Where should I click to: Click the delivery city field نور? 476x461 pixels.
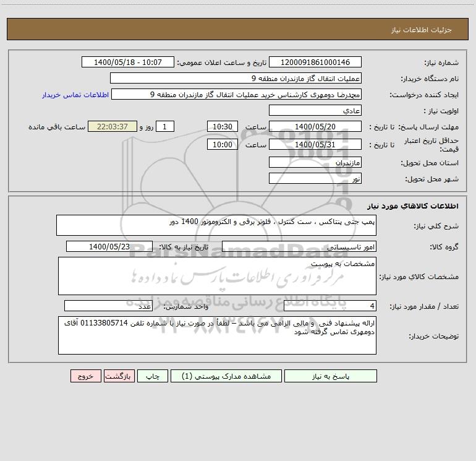click(x=315, y=178)
